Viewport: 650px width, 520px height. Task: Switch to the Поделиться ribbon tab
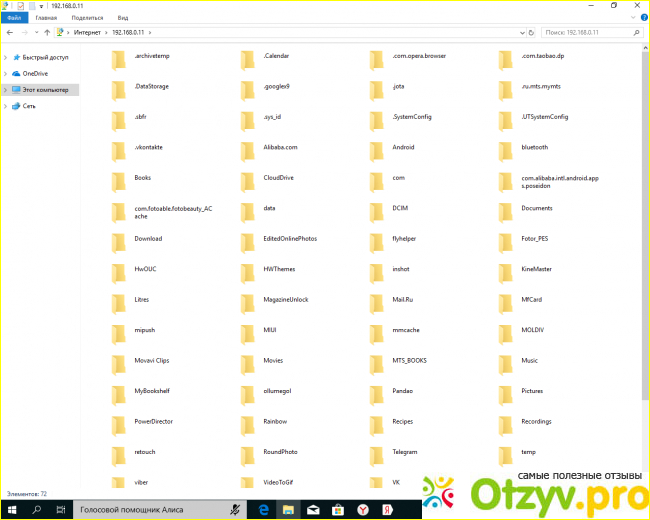pyautogui.click(x=87, y=18)
